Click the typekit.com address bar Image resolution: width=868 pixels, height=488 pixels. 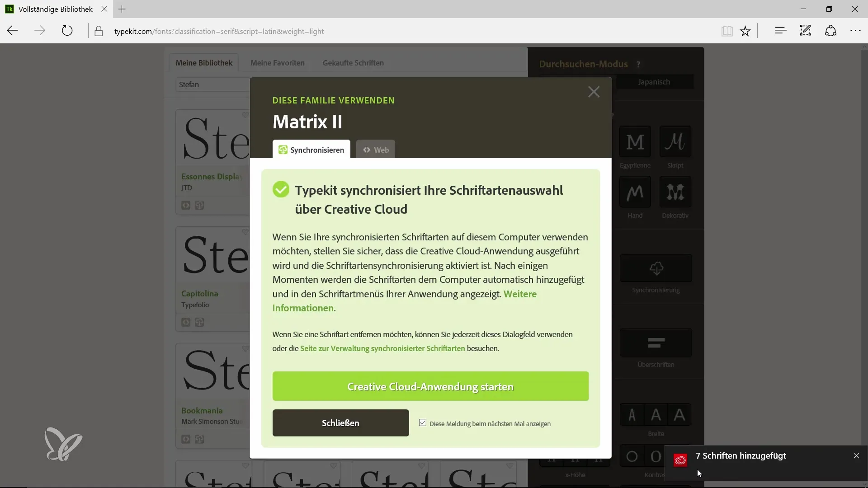219,31
